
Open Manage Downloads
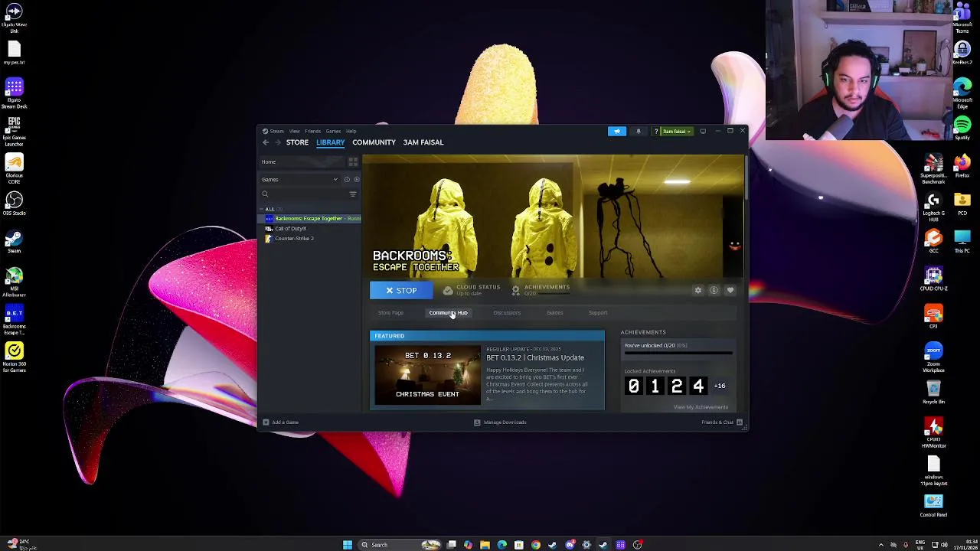coord(500,422)
